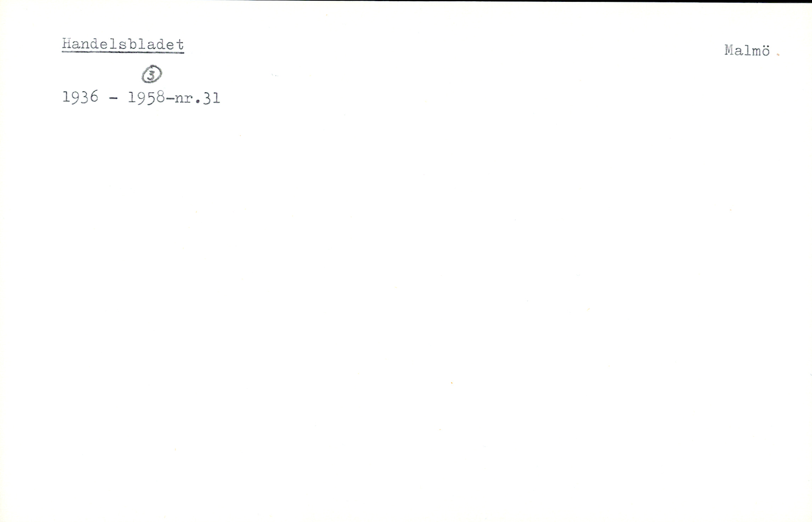Click the final t of Handelsbladet

pos(180,44)
